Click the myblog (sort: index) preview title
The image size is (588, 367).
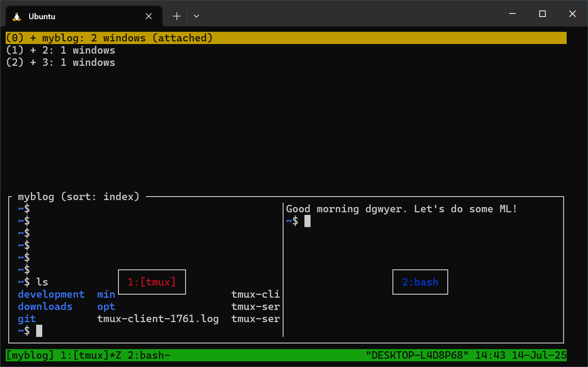pyautogui.click(x=79, y=197)
